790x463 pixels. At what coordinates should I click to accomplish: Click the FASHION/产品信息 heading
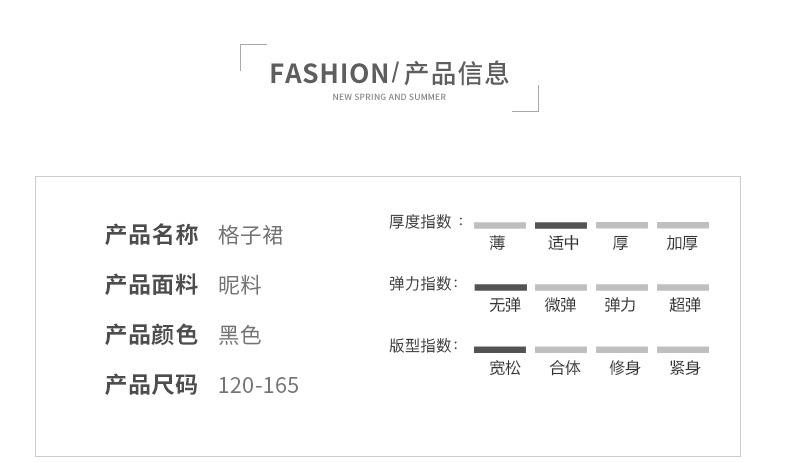pyautogui.click(x=390, y=73)
